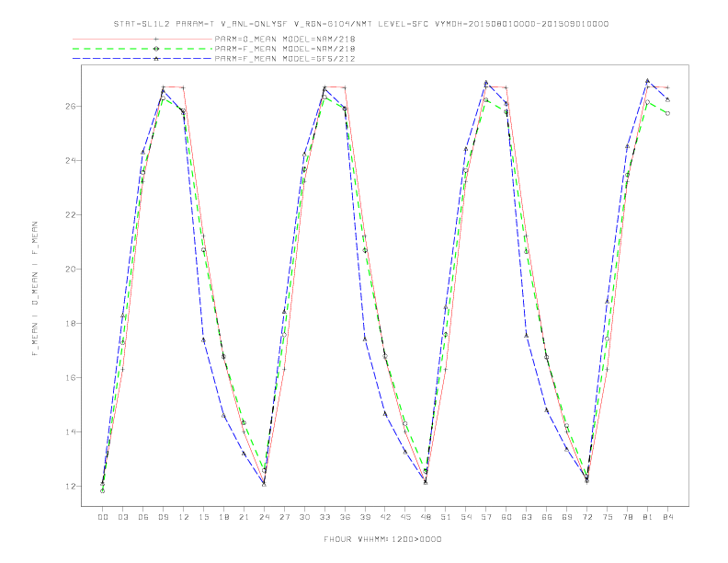This screenshot has height=563, width=728.
Task: Click x-axis tick label 12
Action: point(184,517)
